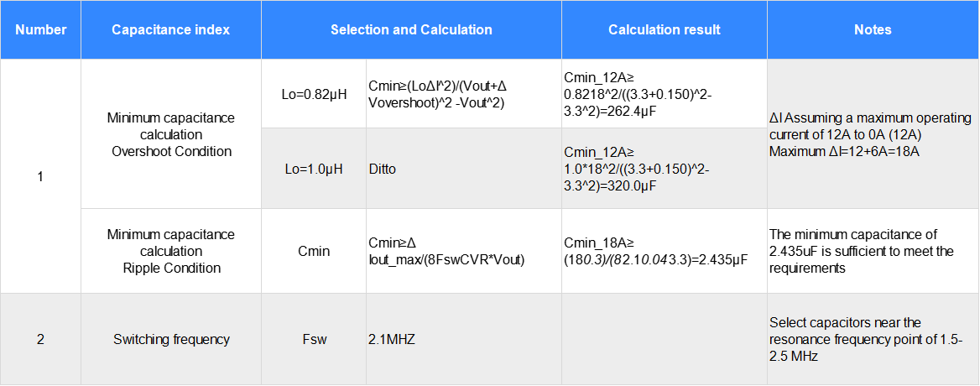Image resolution: width=980 pixels, height=386 pixels.
Task: Select the resonance frequency note cell
Action: tap(873, 340)
